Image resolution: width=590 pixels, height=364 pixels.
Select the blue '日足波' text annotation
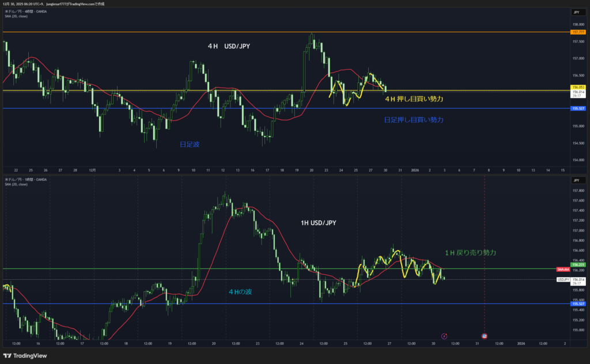[x=190, y=145]
